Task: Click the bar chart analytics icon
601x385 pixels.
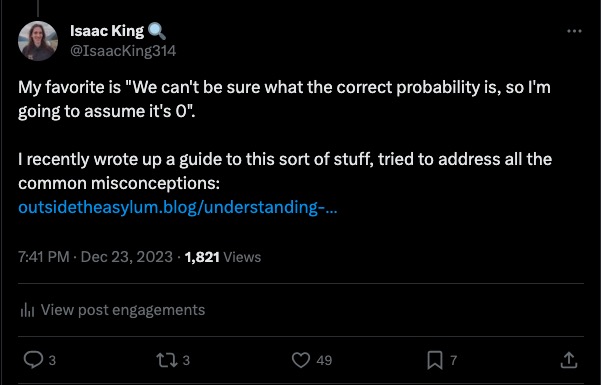Action: pyautogui.click(x=27, y=310)
